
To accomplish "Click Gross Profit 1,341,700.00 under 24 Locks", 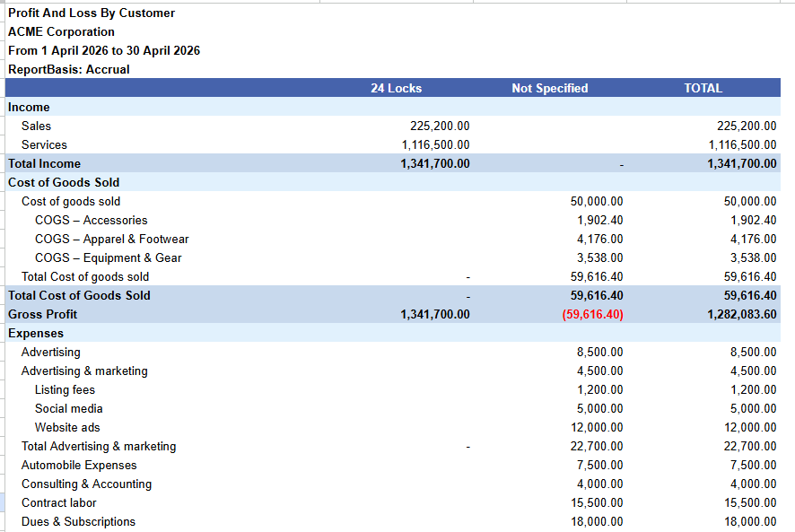I will point(435,314).
